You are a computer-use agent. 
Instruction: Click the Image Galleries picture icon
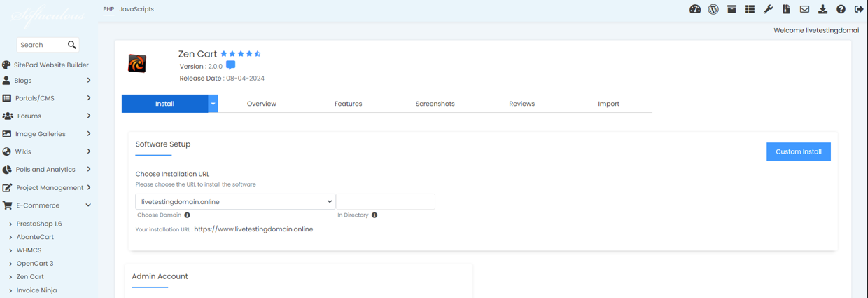coord(6,133)
